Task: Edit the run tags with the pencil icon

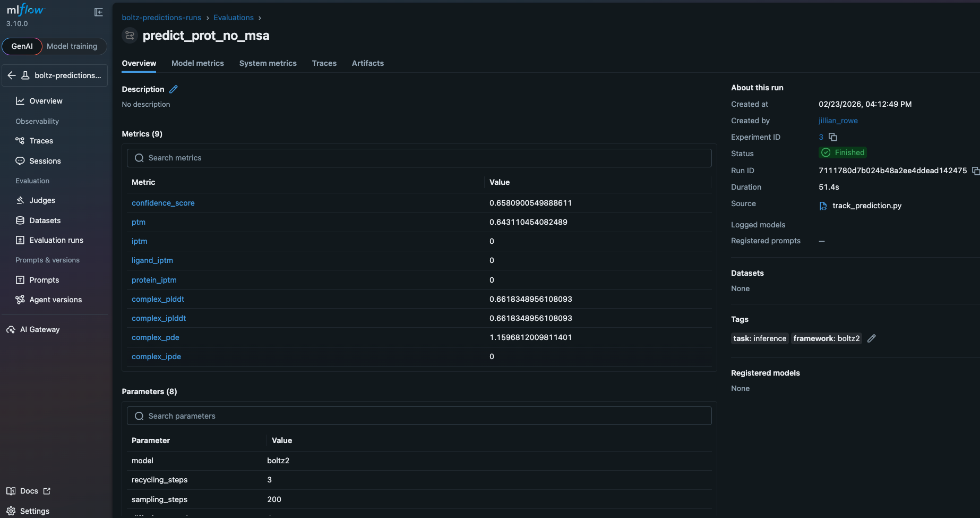Action: point(871,338)
